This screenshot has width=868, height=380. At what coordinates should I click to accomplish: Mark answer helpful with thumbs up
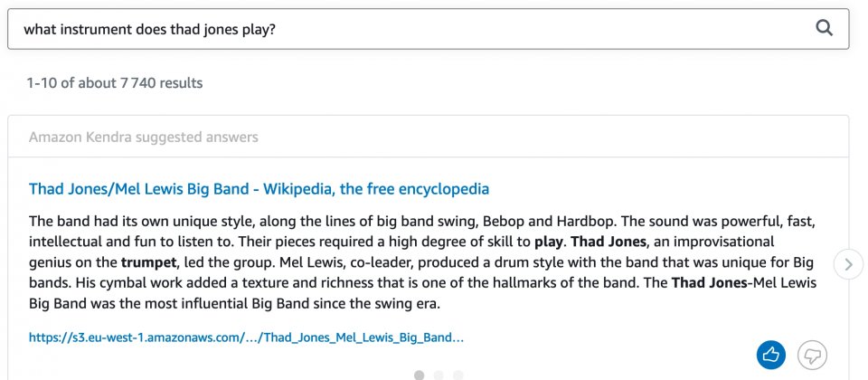[770, 355]
